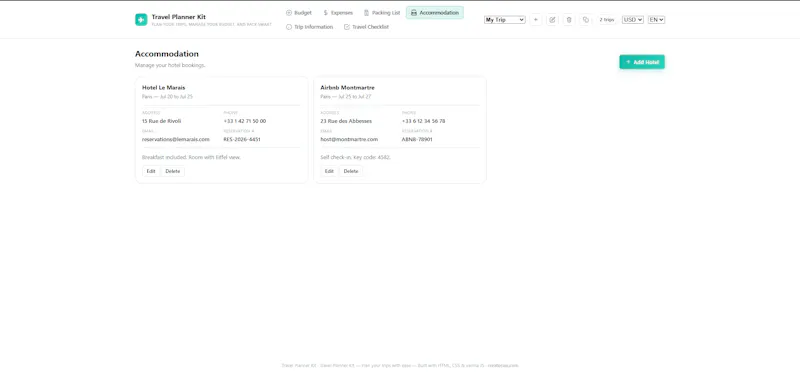Delete the Airbnb Montmartre booking
This screenshot has width=800, height=380.
(351, 171)
